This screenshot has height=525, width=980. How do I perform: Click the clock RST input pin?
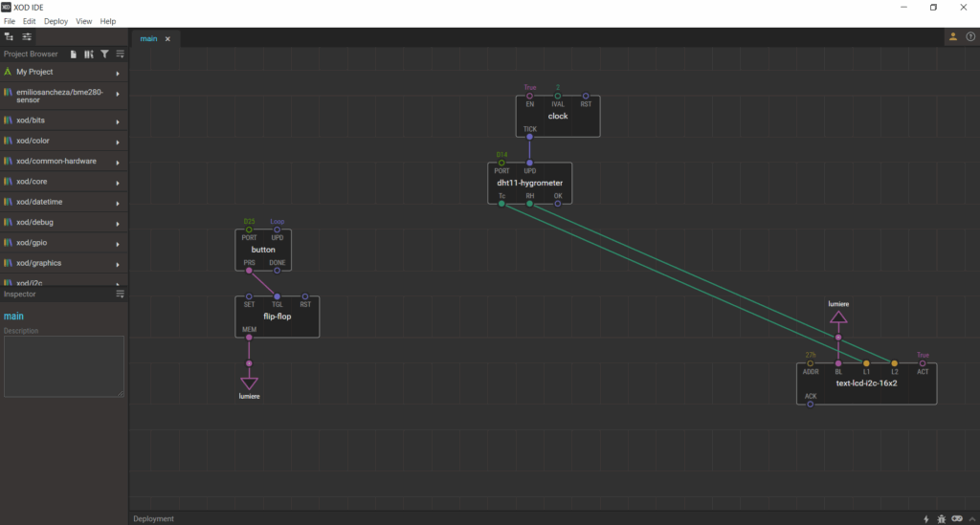(x=586, y=97)
